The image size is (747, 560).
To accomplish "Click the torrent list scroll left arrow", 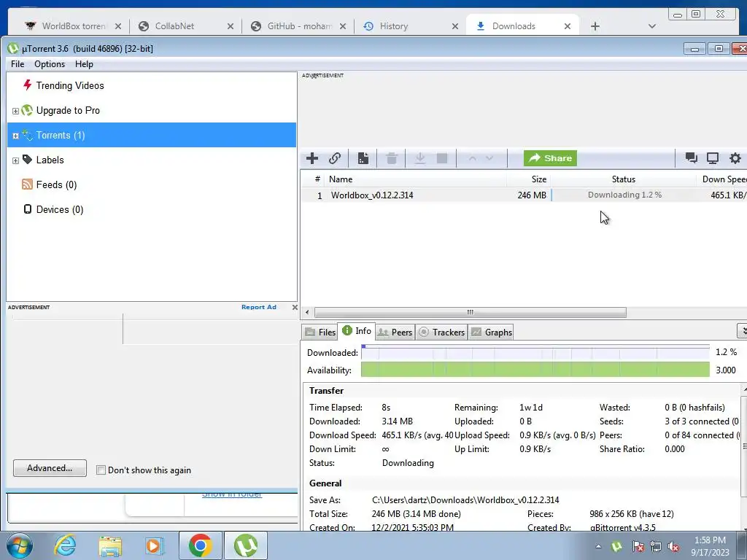I will click(307, 312).
